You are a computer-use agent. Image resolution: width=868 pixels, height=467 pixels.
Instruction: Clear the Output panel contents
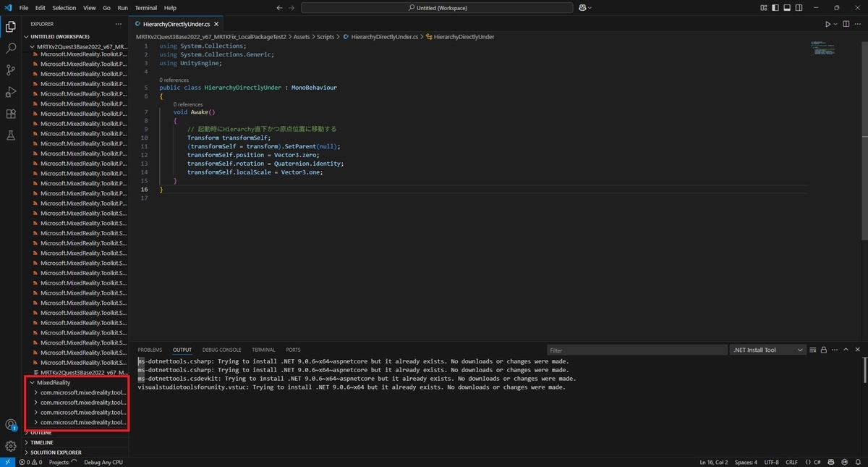click(x=812, y=350)
